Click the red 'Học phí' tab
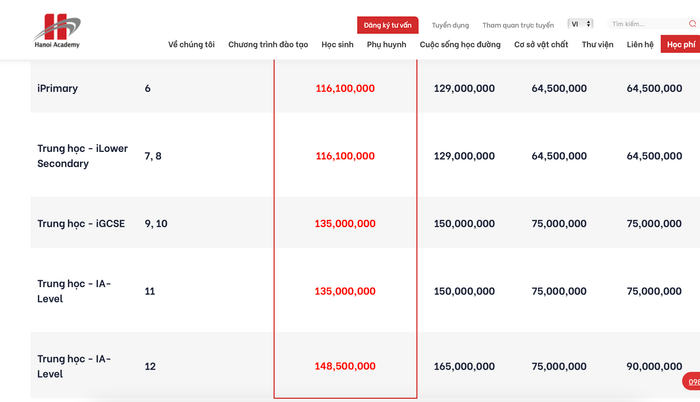 point(680,45)
